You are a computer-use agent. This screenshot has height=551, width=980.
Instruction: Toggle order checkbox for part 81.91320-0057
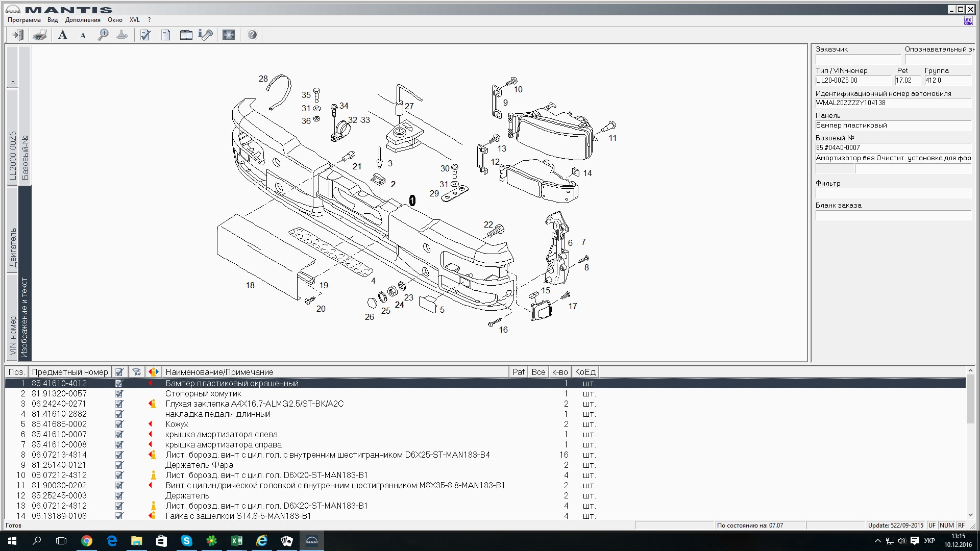point(119,394)
